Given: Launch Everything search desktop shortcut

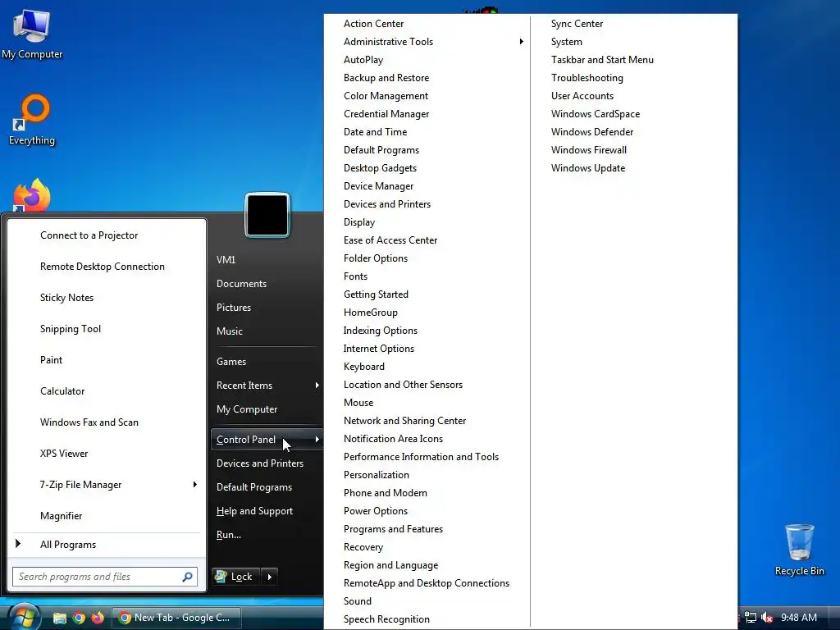Looking at the screenshot, I should pos(32,120).
